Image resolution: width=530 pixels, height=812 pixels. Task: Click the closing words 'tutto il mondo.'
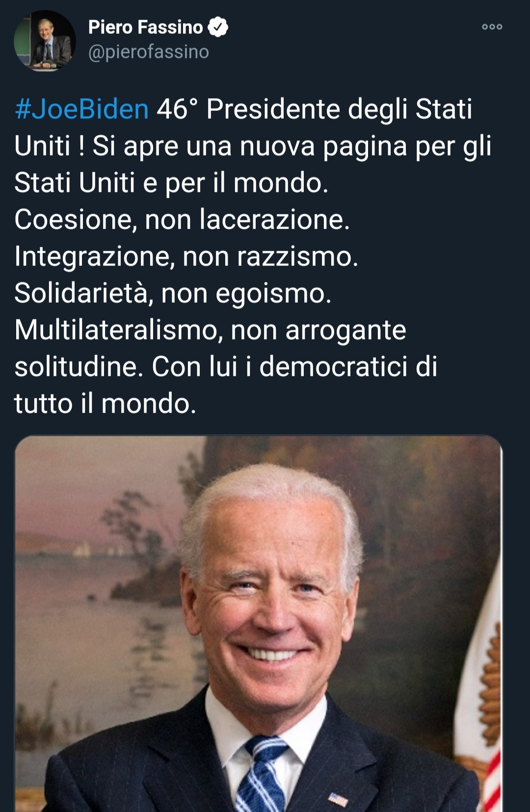(x=105, y=403)
